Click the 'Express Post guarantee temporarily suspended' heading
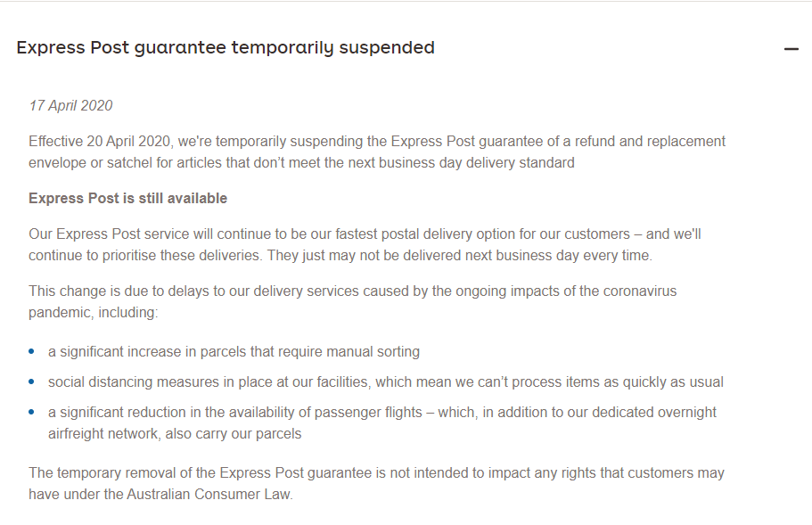Screen dimensions: 812x525 pyautogui.click(x=226, y=48)
